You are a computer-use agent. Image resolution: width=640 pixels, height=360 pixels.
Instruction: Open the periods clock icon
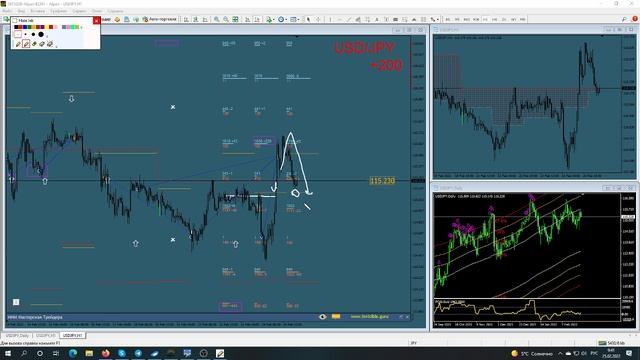(281, 19)
